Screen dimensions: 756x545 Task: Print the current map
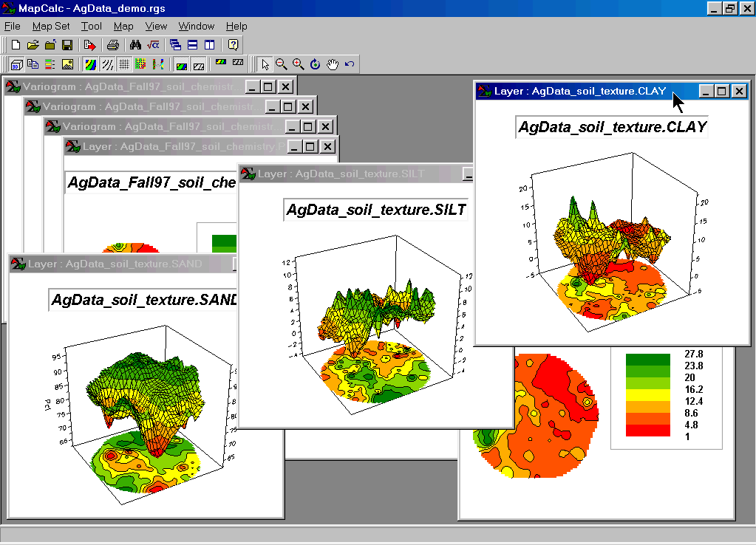click(113, 45)
